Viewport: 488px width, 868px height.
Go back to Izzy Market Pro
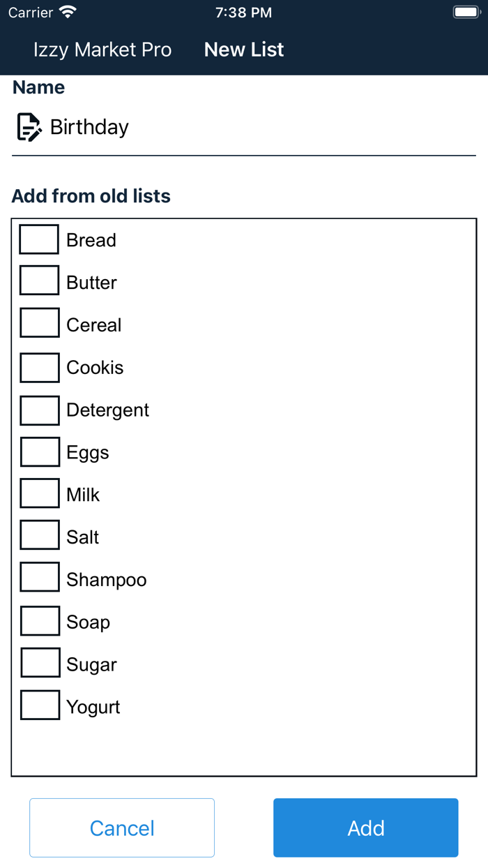(x=102, y=50)
